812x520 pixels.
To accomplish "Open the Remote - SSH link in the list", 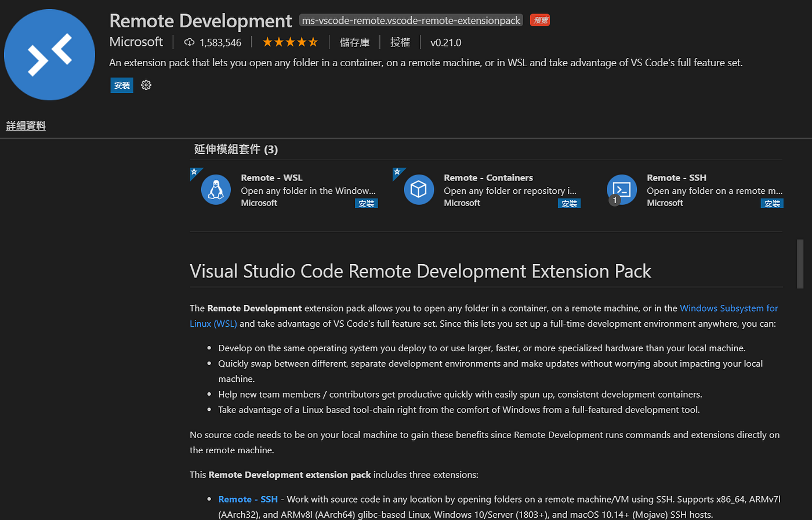I will (x=248, y=499).
